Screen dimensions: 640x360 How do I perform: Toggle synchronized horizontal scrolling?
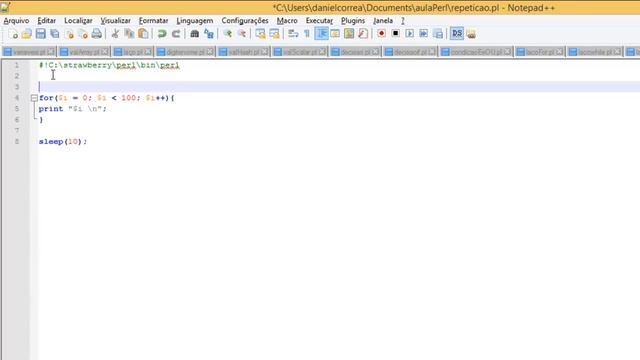(275, 34)
